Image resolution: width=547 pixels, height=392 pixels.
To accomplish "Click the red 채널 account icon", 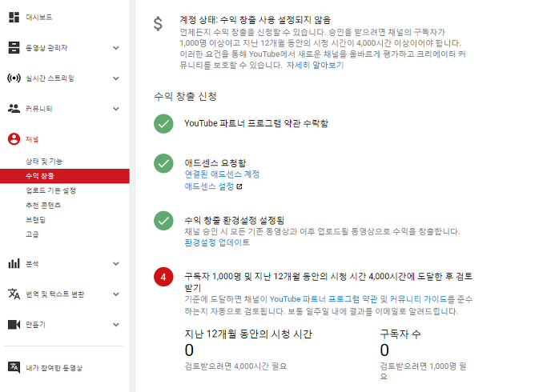I will pyautogui.click(x=14, y=139).
